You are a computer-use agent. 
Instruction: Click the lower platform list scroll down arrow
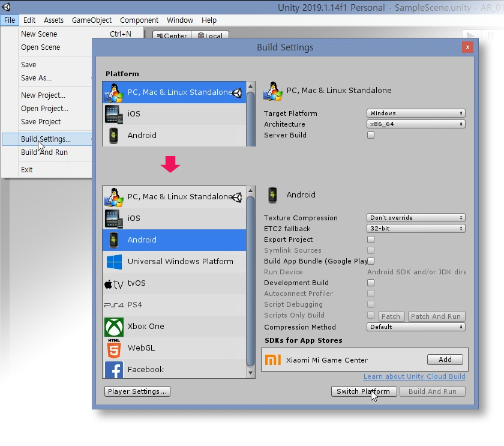250,373
